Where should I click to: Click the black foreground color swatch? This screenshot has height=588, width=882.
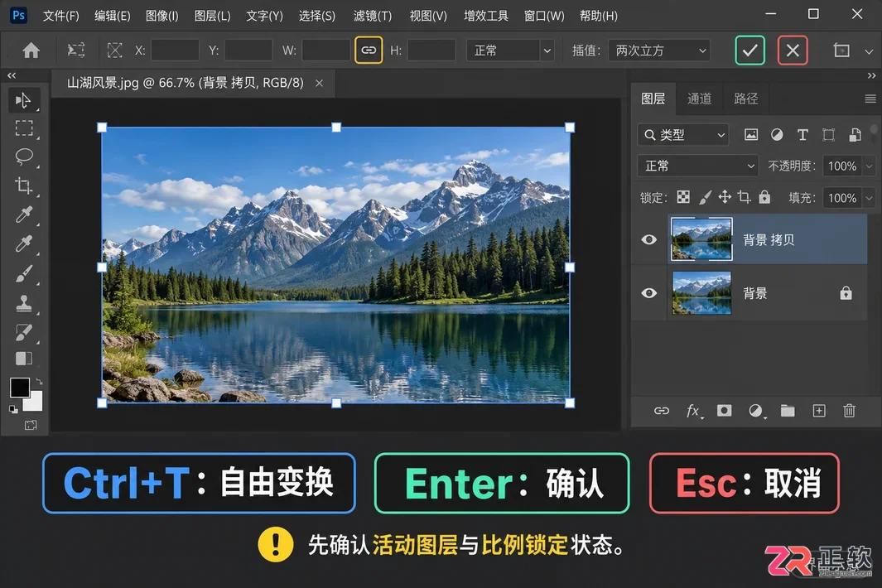pyautogui.click(x=20, y=388)
